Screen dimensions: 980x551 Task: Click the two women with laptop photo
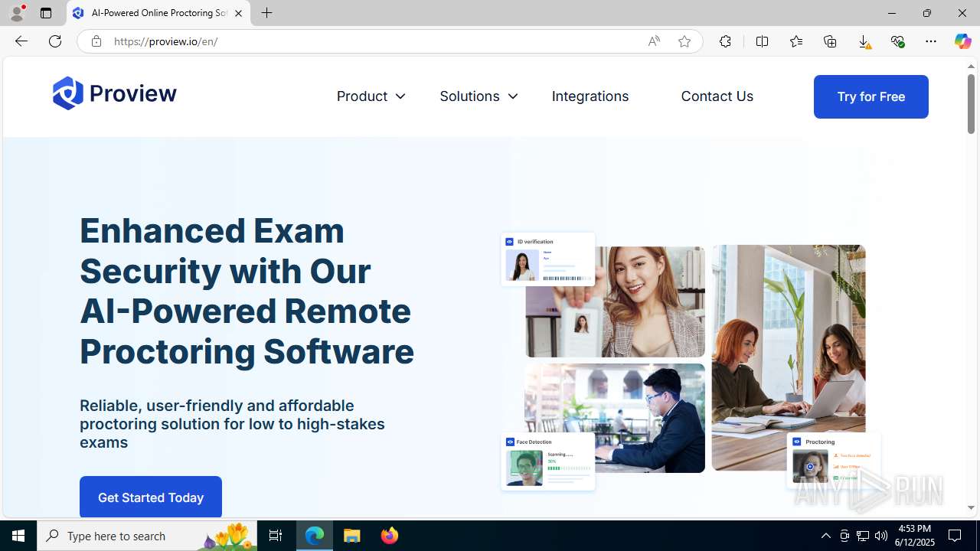(x=789, y=357)
